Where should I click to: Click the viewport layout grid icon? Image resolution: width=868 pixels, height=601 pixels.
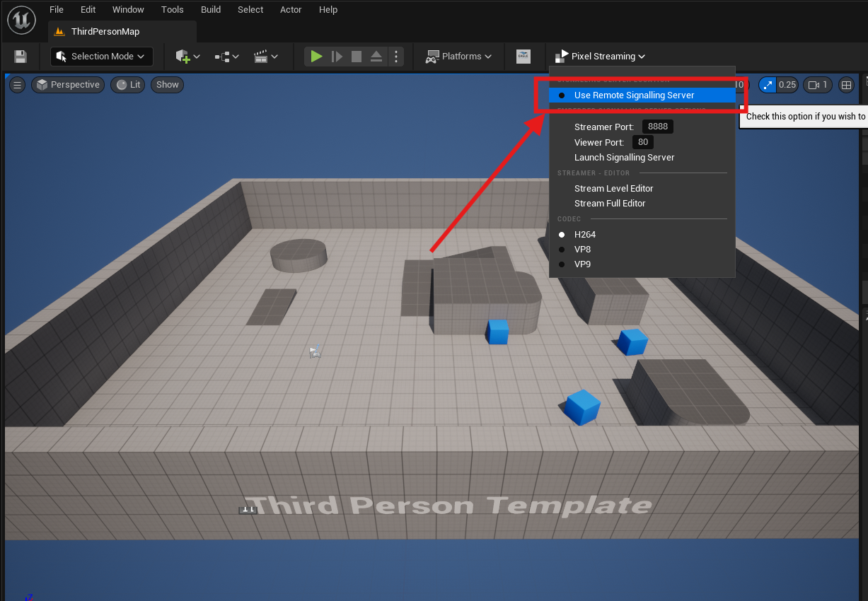point(846,85)
